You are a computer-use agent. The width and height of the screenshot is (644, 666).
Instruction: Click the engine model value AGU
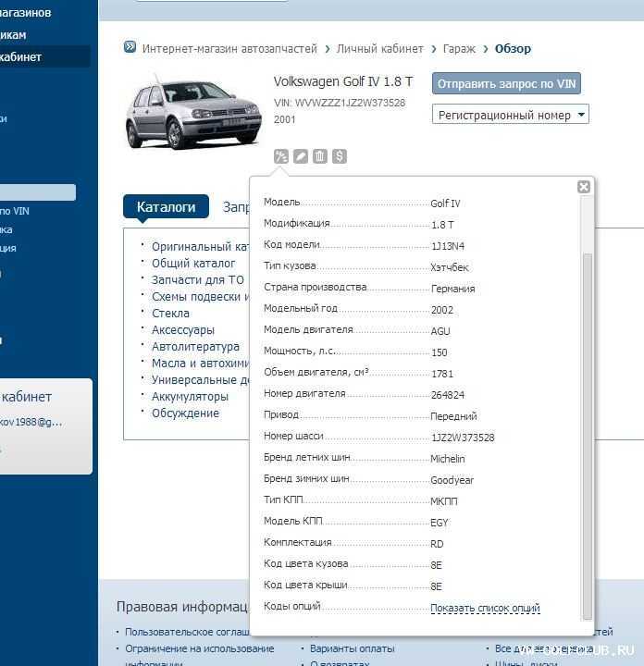click(x=440, y=331)
